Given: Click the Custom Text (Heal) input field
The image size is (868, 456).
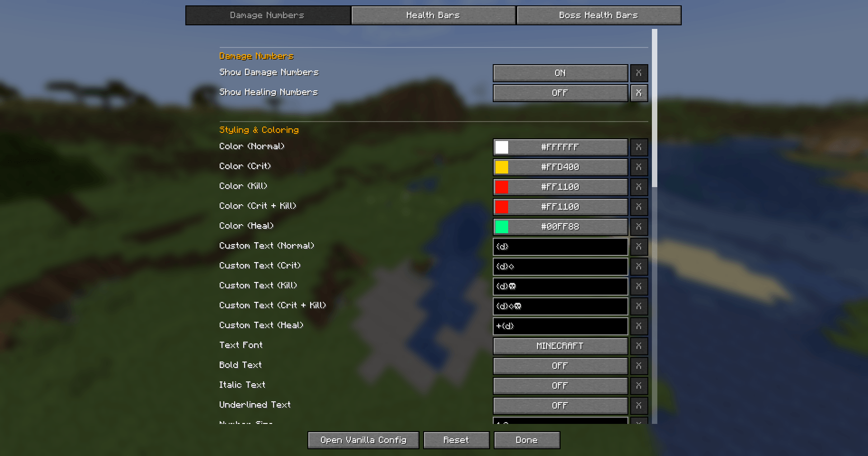Looking at the screenshot, I should (x=560, y=326).
